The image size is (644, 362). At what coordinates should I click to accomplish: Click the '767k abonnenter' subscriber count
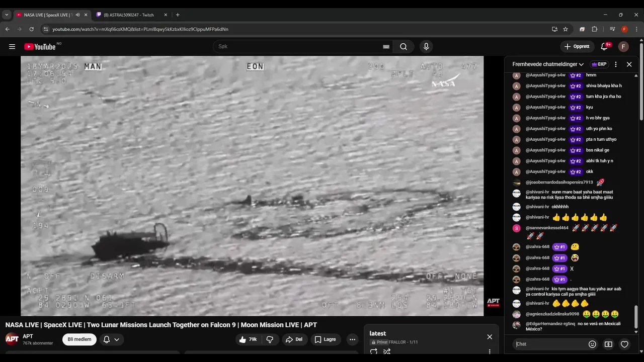tap(38, 343)
